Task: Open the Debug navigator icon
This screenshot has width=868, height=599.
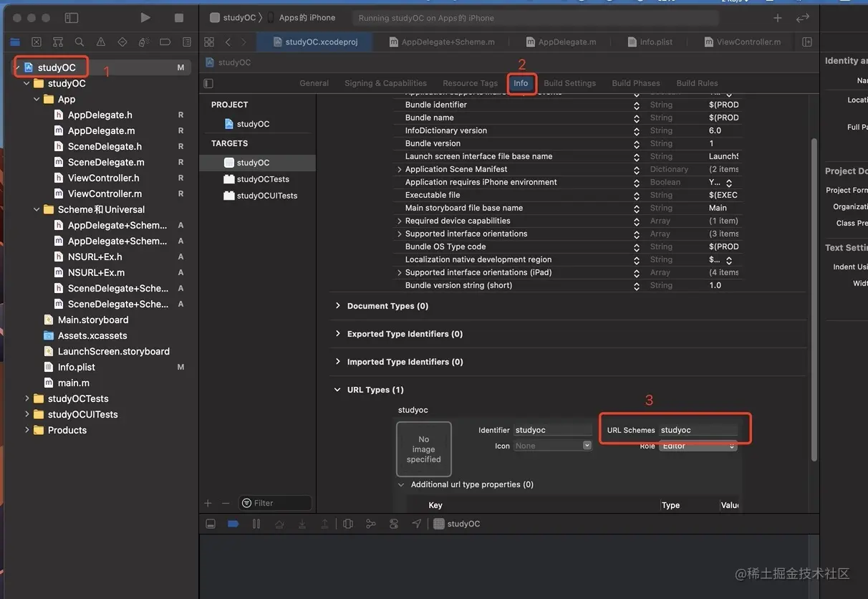Action: (x=144, y=42)
